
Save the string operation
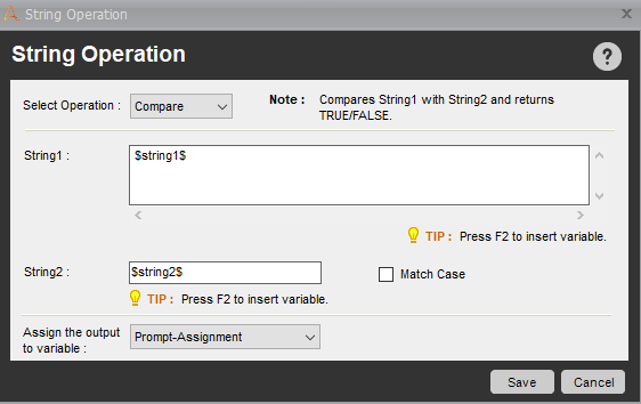click(521, 382)
